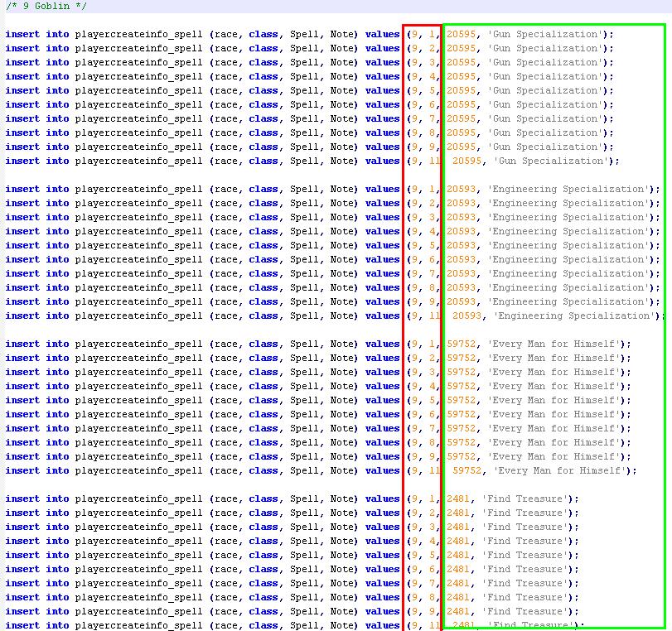Click spell ID 20595 in the class 2 row
Image resolution: width=672 pixels, height=631 pixels.
tap(462, 48)
